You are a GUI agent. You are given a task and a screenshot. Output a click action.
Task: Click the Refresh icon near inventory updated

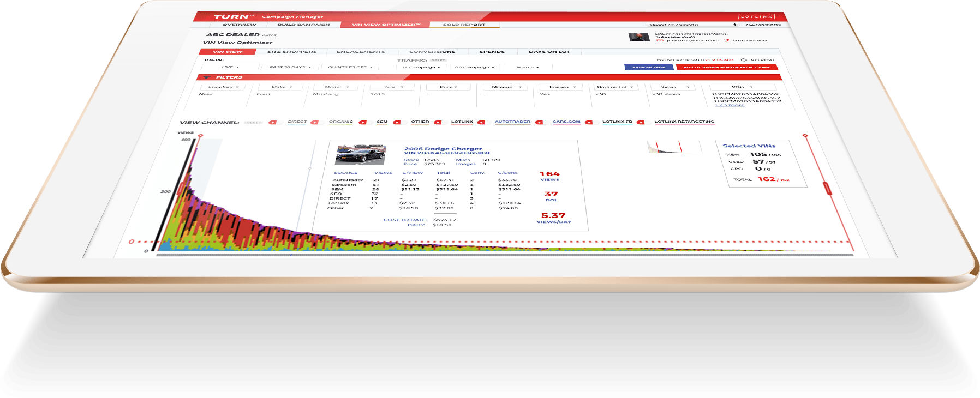(x=744, y=60)
